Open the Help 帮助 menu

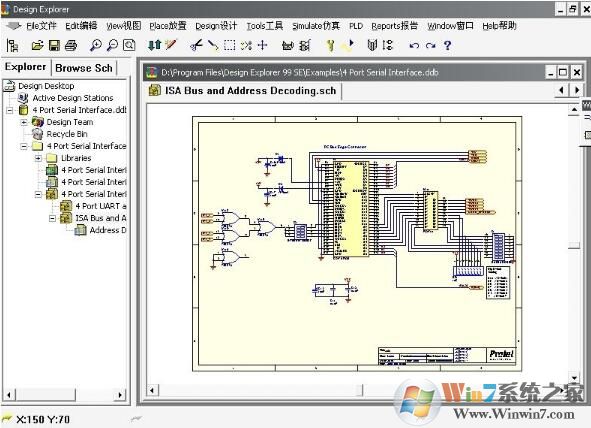pyautogui.click(x=499, y=26)
